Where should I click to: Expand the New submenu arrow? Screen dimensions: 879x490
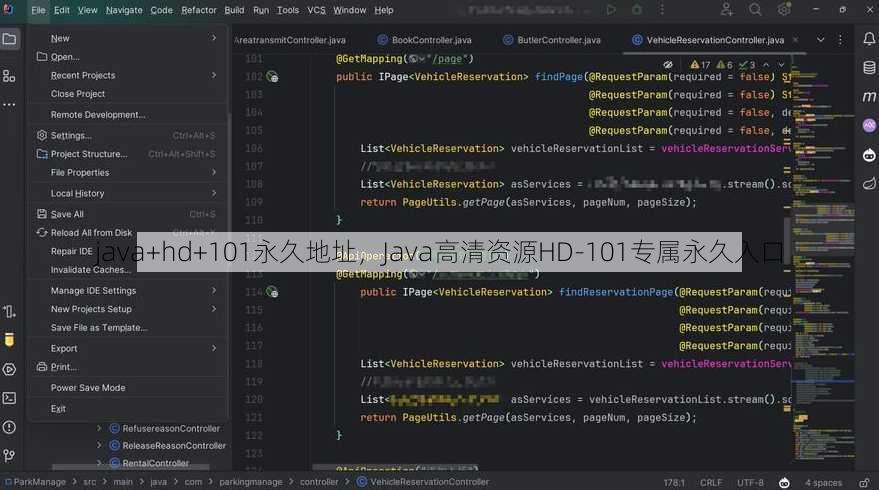(214, 38)
